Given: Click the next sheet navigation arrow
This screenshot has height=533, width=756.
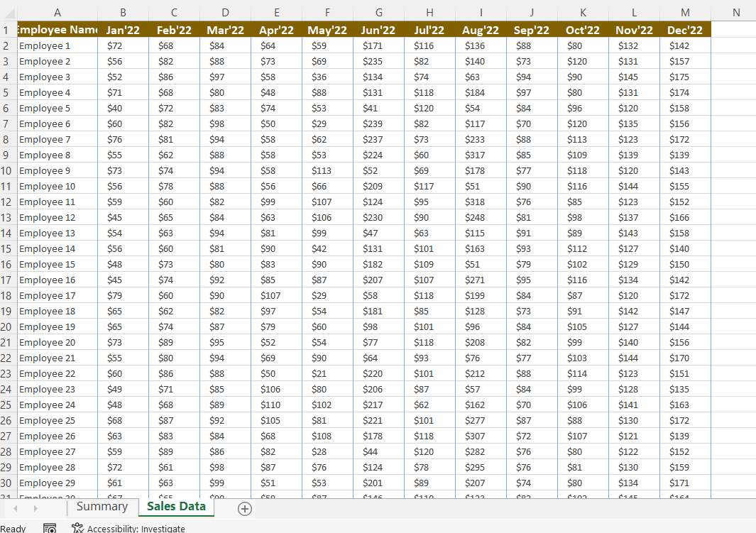Looking at the screenshot, I should tap(34, 508).
